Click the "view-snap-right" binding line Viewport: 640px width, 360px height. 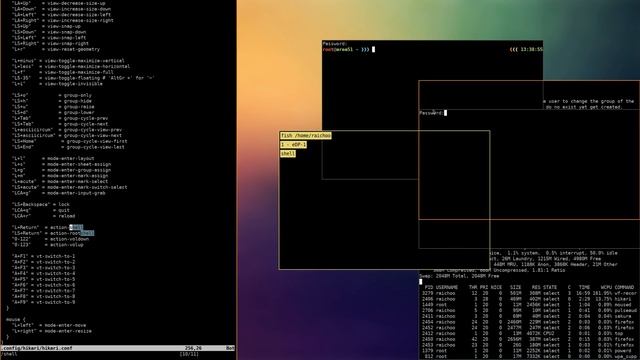[x=50, y=43]
